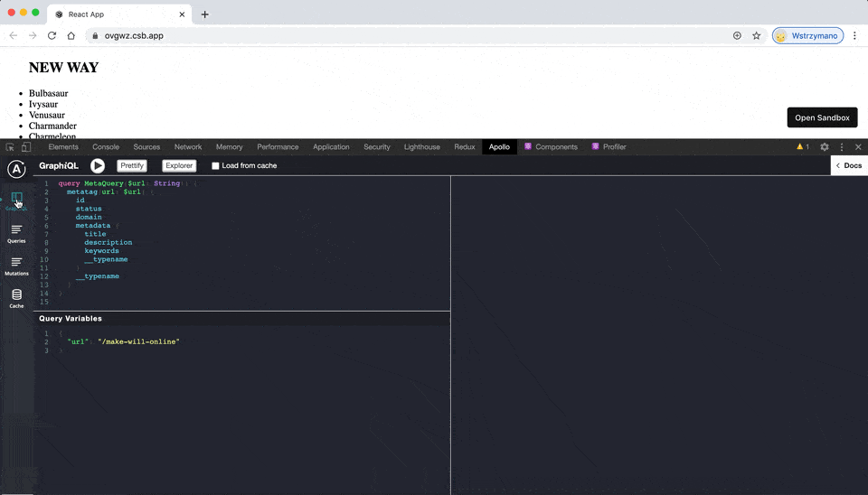Click the "keywords" field in query
Screen dimensions: 868x495
pyautogui.click(x=101, y=251)
